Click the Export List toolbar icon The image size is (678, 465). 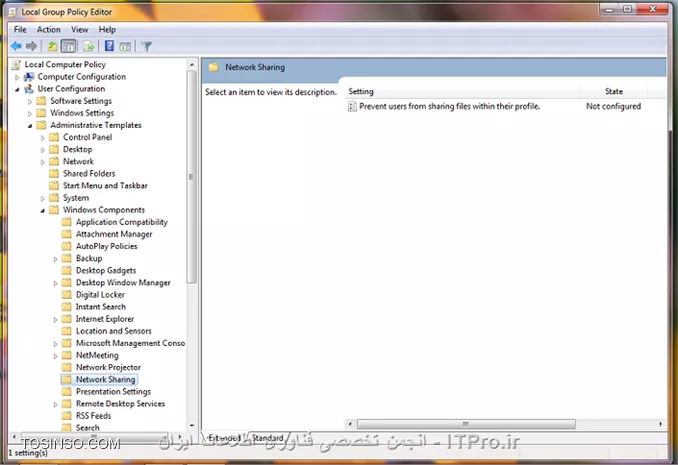tap(89, 46)
